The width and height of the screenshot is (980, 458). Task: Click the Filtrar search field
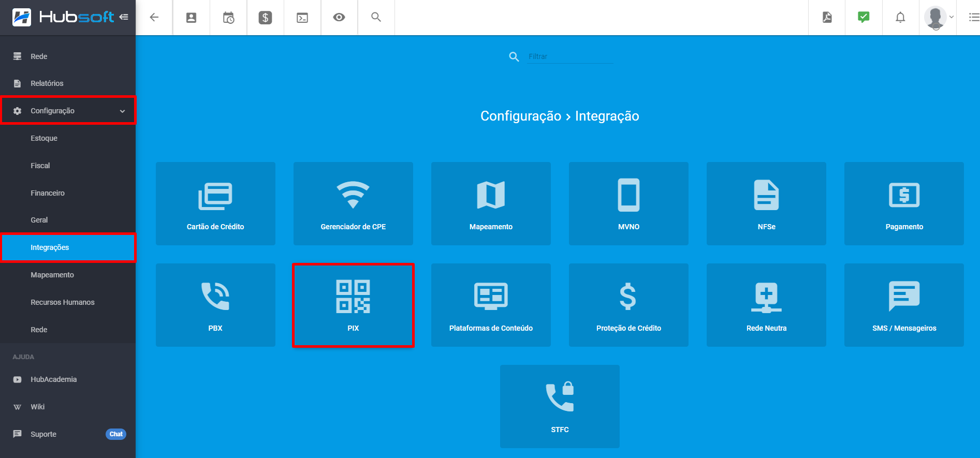[570, 56]
